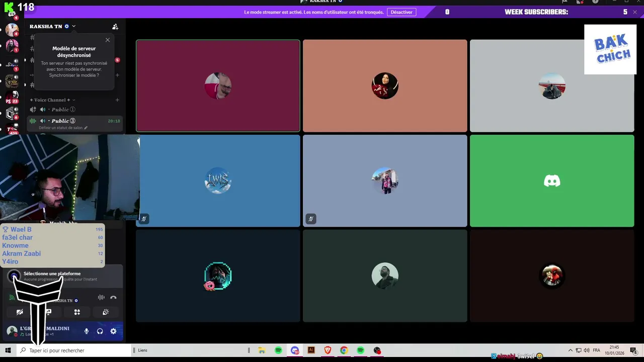Image resolution: width=644 pixels, height=362 pixels.
Task: Disconnect from voice with hang-up icon
Action: (113, 298)
